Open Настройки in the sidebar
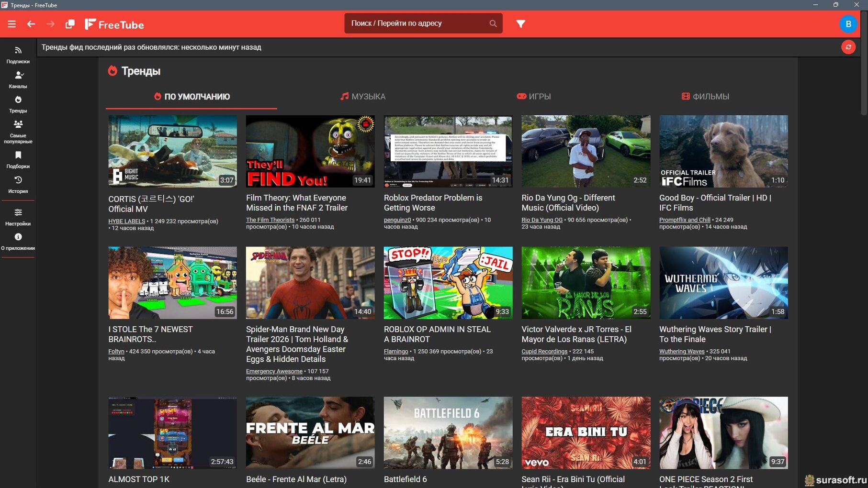This screenshot has height=488, width=868. coord(18,217)
